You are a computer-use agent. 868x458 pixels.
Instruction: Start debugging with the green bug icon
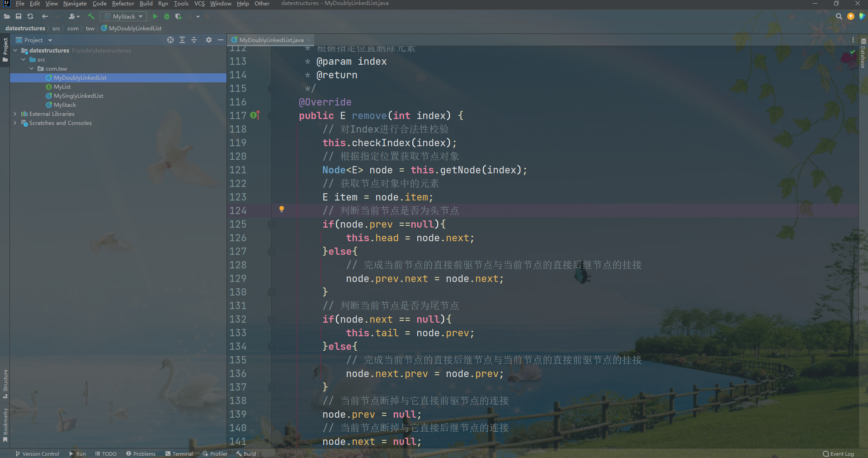click(167, 16)
